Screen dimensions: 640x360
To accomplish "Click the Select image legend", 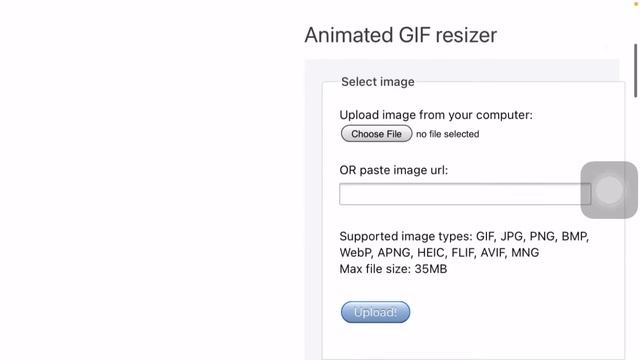I will click(378, 82).
